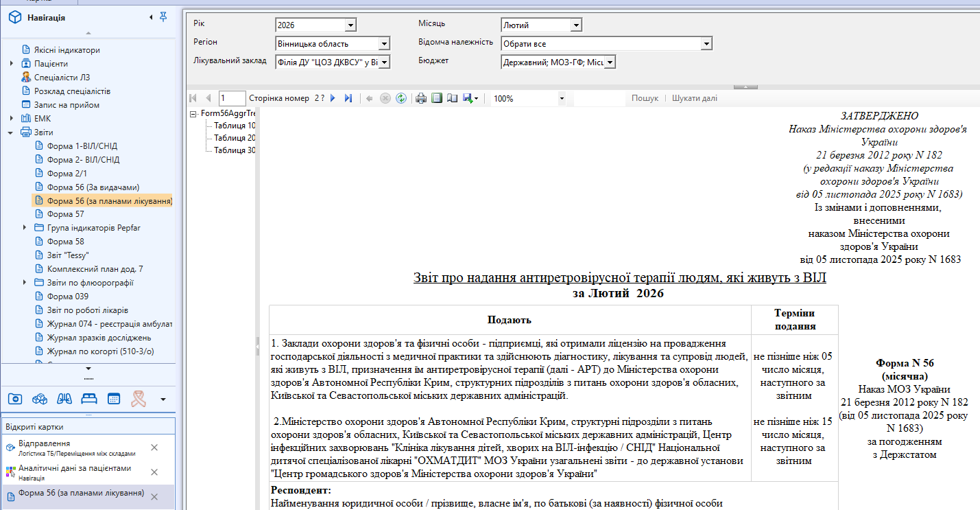Open the stacked boxes logistics module
The image size is (980, 510).
coord(40,398)
